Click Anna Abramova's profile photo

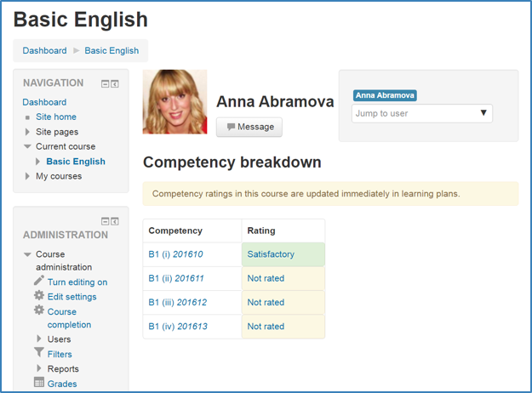[174, 101]
